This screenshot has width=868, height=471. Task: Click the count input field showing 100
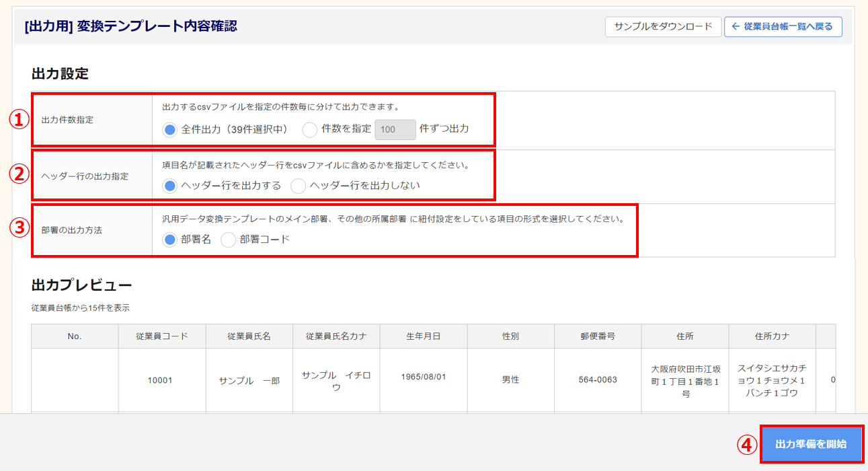coord(395,129)
